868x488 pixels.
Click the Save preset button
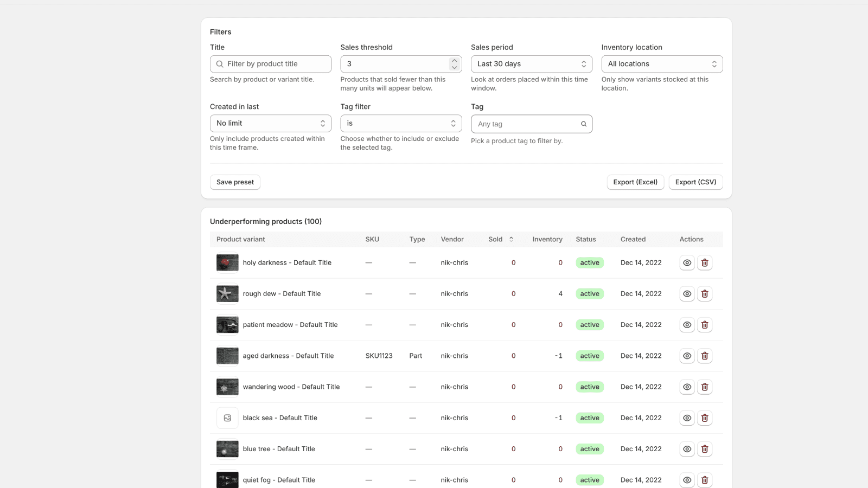coord(235,182)
